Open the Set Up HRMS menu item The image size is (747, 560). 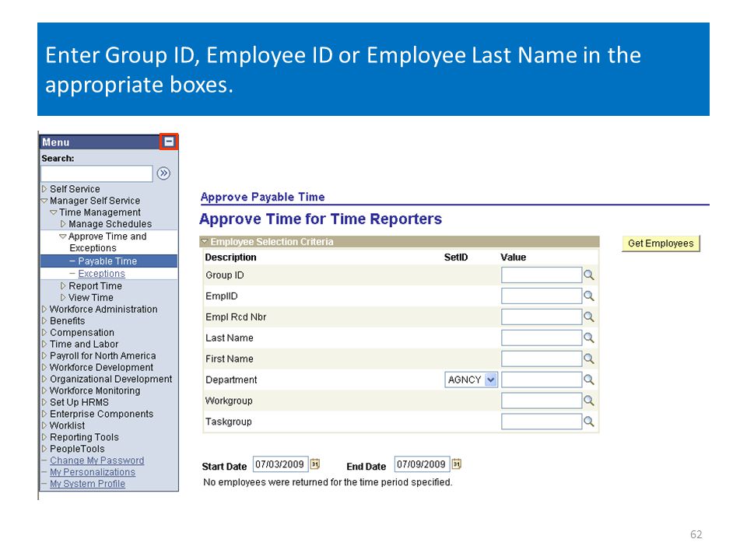coord(79,402)
